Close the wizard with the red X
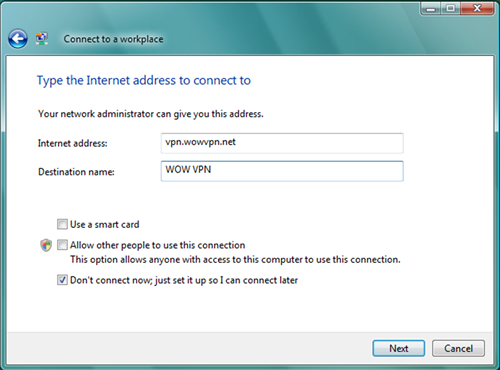 (477, 9)
